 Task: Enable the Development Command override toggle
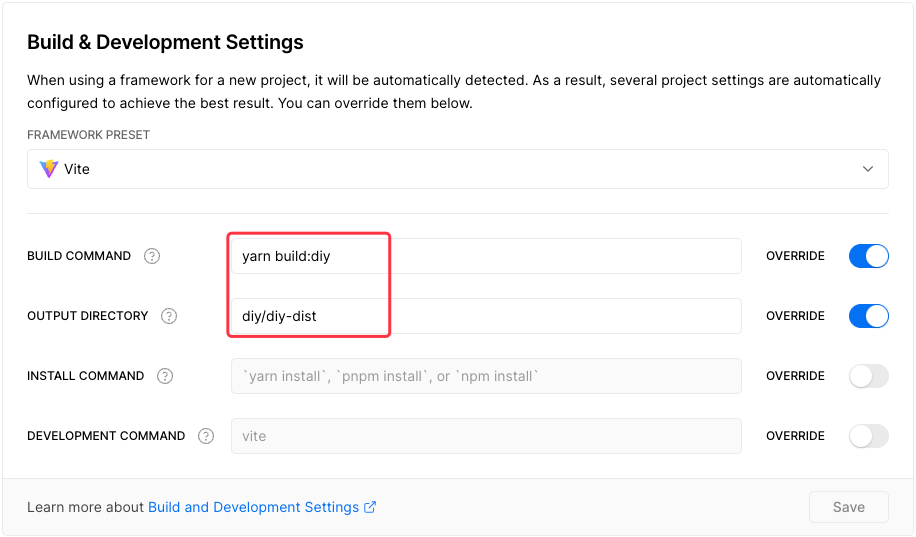pos(868,436)
